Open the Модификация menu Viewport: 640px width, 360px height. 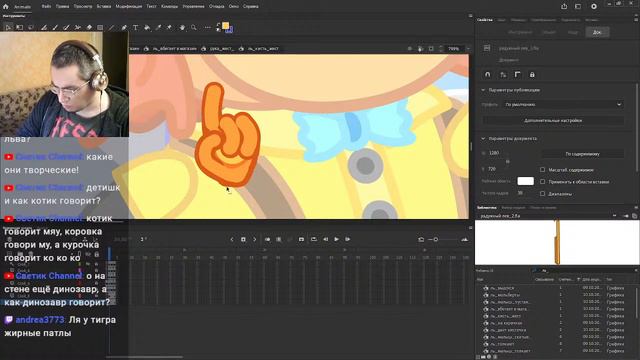(x=129, y=7)
